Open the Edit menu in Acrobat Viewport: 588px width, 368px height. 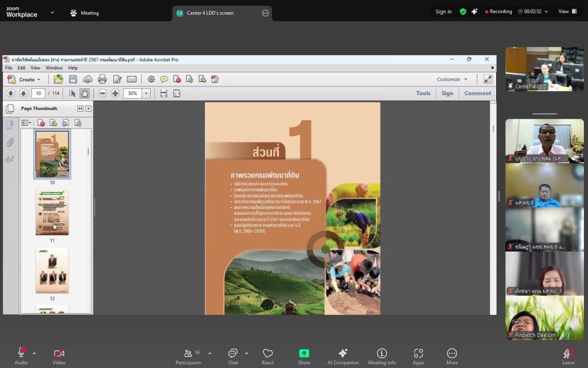[22, 68]
